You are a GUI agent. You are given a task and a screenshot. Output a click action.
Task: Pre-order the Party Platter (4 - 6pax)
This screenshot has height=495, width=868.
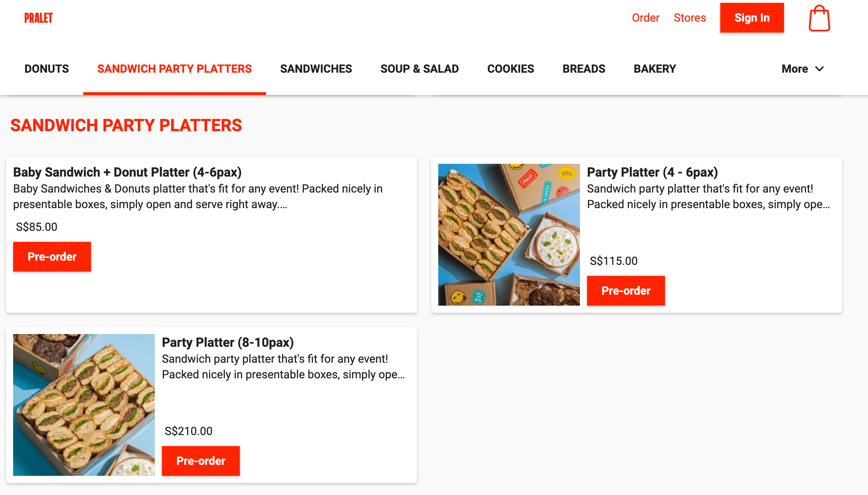(x=626, y=291)
